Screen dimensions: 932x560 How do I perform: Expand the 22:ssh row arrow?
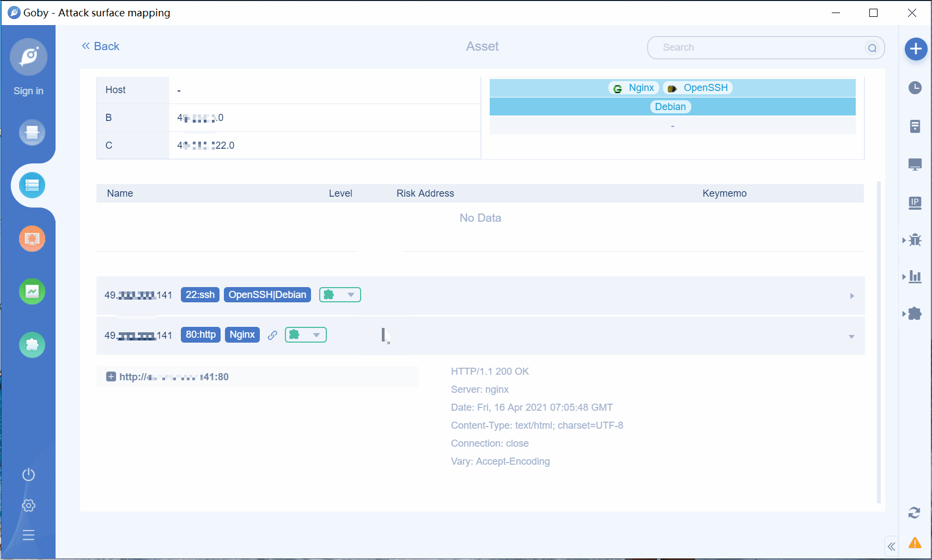[x=852, y=296]
